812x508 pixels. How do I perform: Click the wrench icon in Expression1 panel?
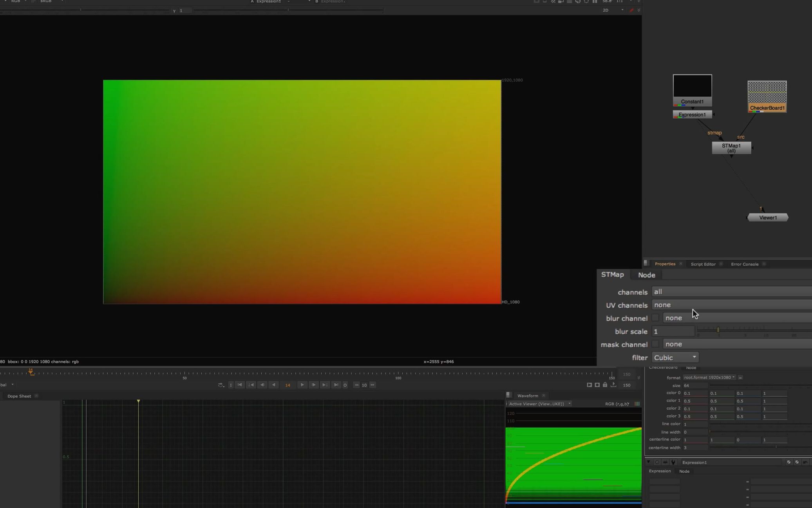coord(673,462)
